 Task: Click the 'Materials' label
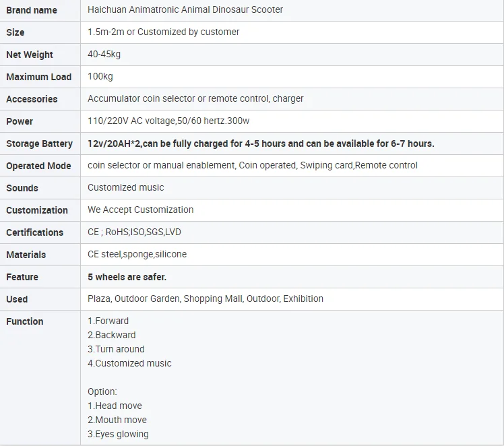pyautogui.click(x=26, y=255)
